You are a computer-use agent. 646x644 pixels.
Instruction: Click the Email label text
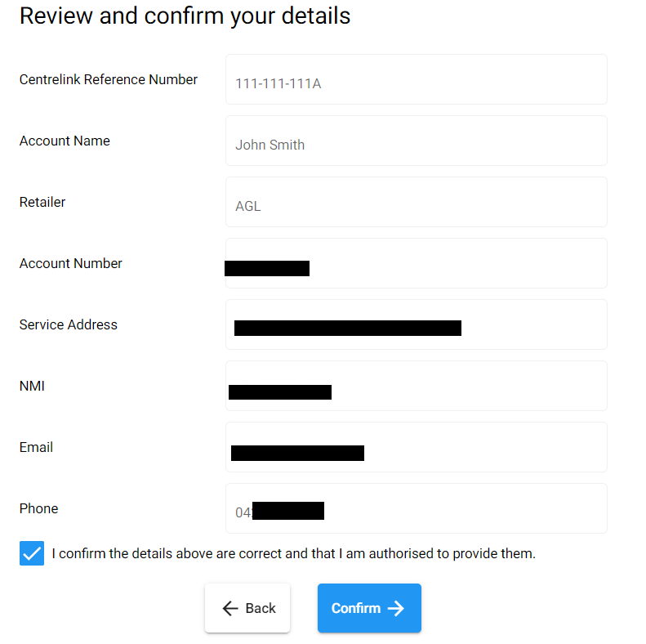coord(36,447)
